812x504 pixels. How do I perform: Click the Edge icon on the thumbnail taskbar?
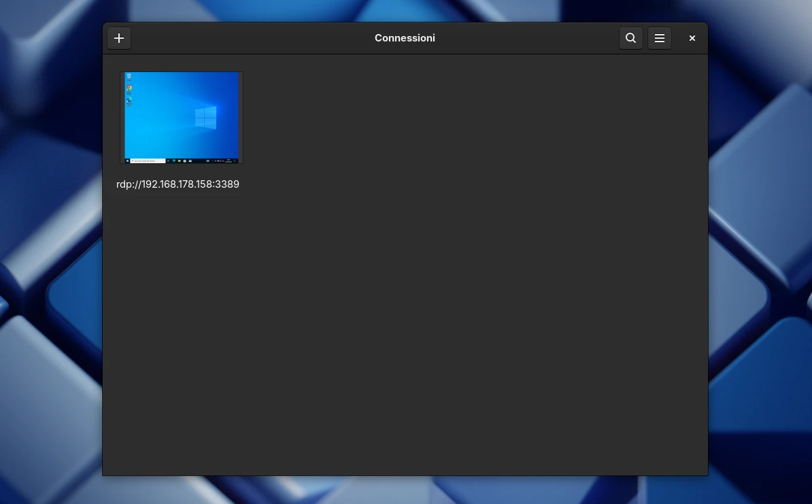pyautogui.click(x=174, y=161)
